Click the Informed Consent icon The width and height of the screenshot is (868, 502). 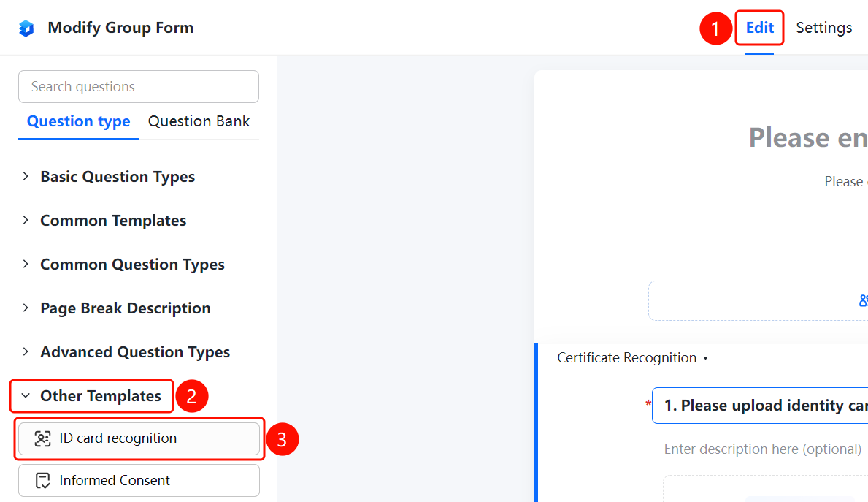click(42, 480)
